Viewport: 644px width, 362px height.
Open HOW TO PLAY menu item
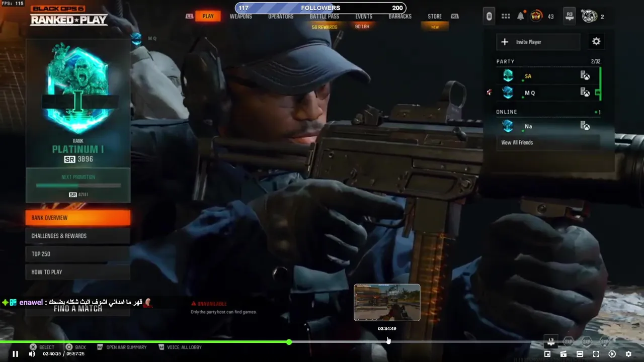(x=78, y=272)
